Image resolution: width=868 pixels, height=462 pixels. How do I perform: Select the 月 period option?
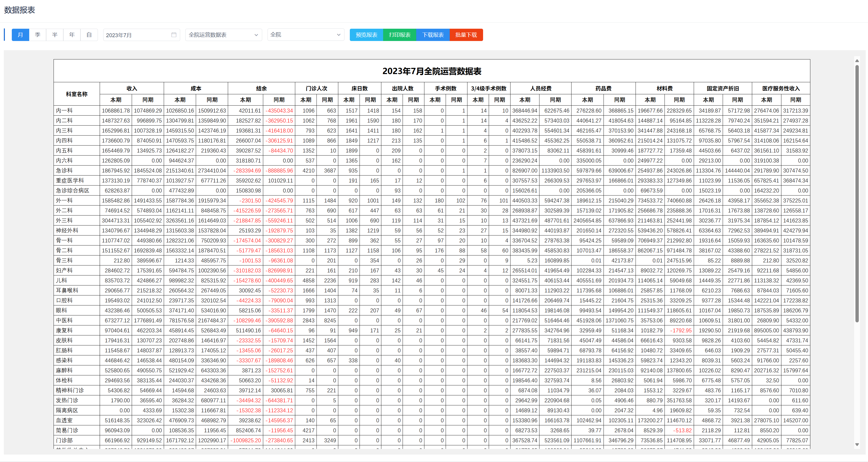pos(20,35)
